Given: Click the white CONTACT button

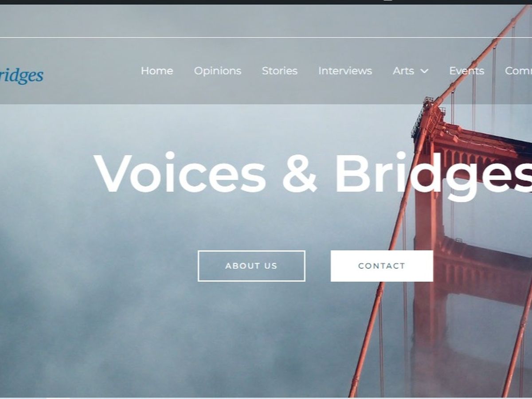Looking at the screenshot, I should tap(382, 266).
